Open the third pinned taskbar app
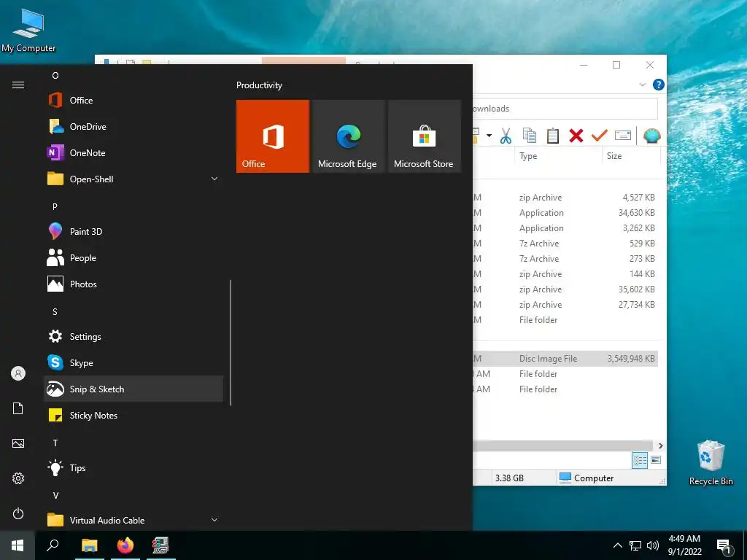The image size is (747, 560). click(161, 545)
